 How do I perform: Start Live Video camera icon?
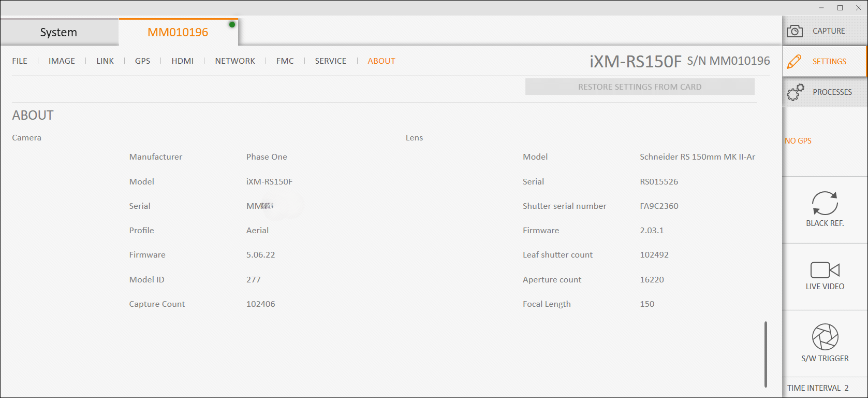[x=825, y=270]
